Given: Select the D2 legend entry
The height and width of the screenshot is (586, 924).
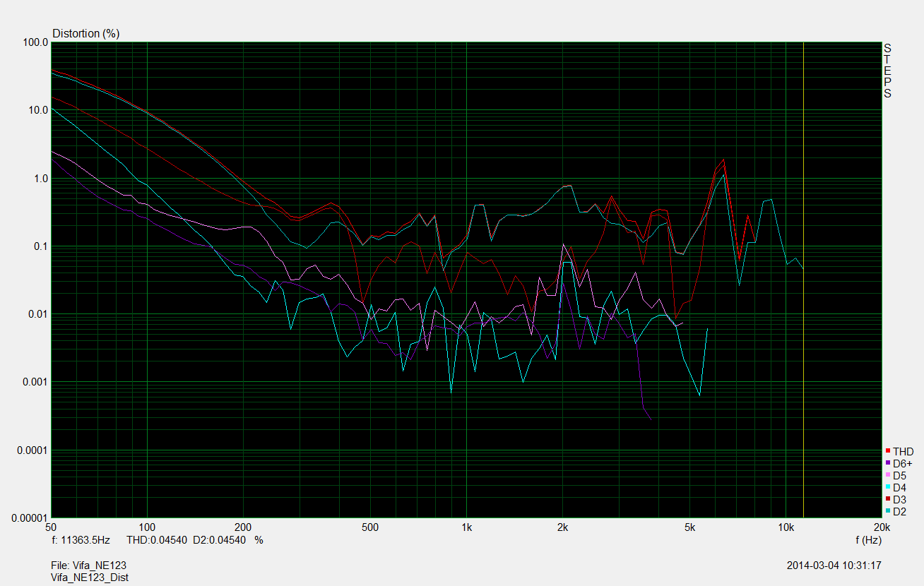Looking at the screenshot, I should 899,511.
